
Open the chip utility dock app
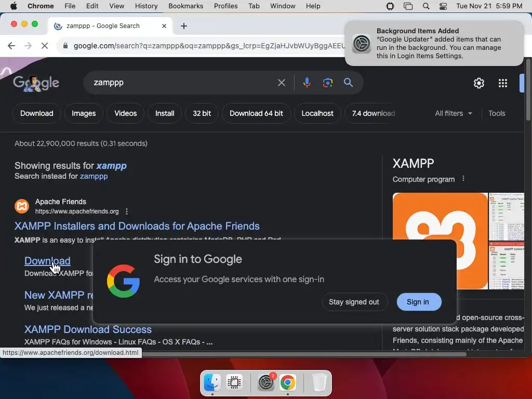[x=234, y=382]
